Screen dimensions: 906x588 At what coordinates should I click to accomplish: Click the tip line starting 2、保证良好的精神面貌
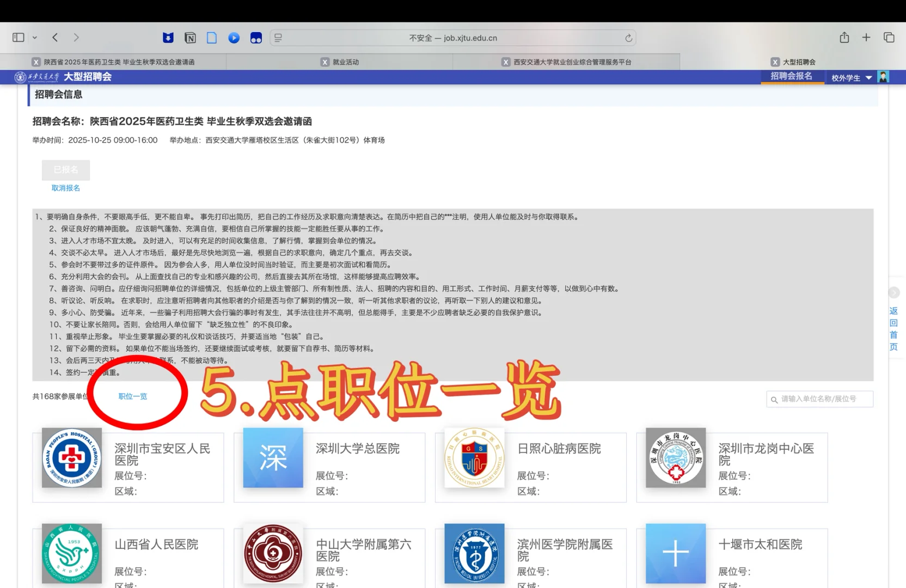218,229
